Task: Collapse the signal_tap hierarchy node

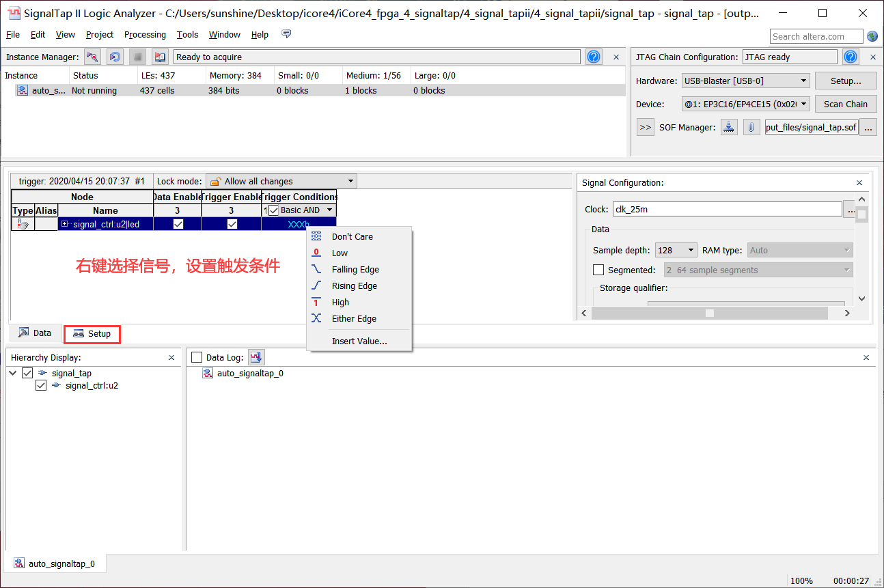Action: [x=13, y=373]
